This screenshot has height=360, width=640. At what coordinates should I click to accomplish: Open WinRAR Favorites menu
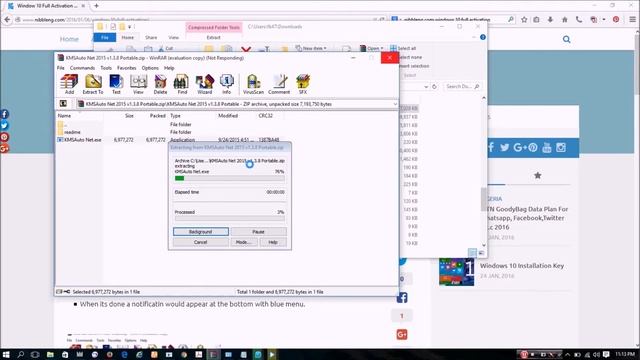[127, 68]
